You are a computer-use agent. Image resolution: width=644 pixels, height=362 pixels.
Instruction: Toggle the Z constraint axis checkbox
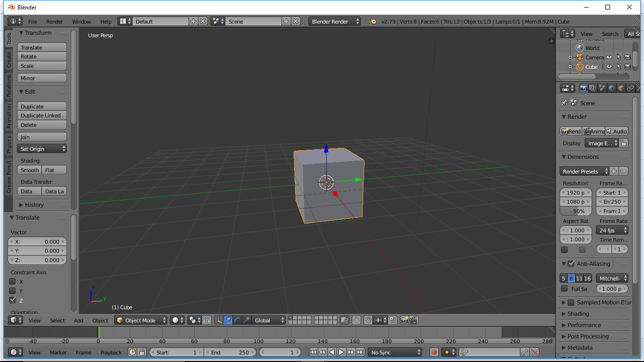click(13, 300)
